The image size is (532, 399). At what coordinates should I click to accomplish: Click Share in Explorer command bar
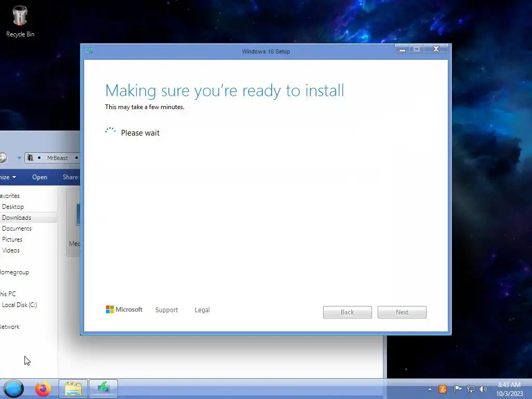click(71, 177)
